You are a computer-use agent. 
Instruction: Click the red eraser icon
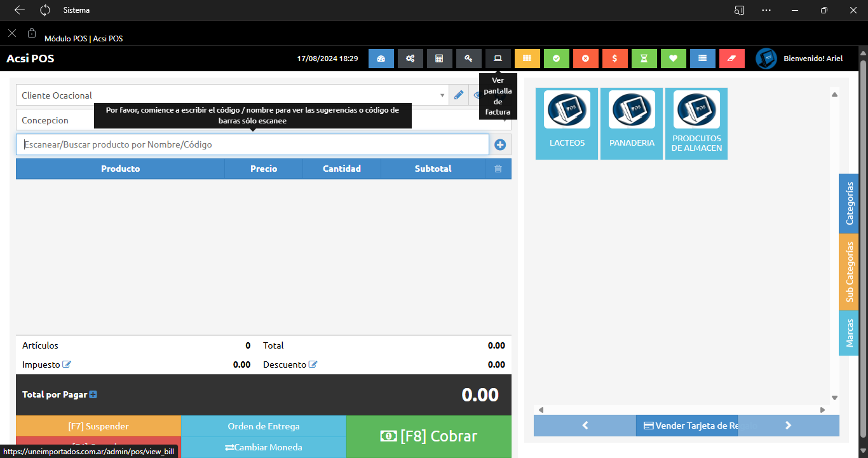[731, 59]
